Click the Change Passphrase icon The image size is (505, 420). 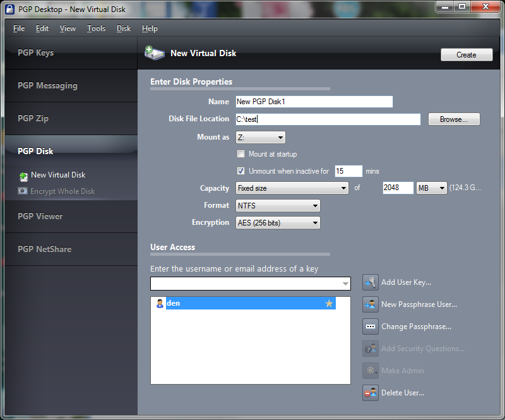click(x=371, y=327)
